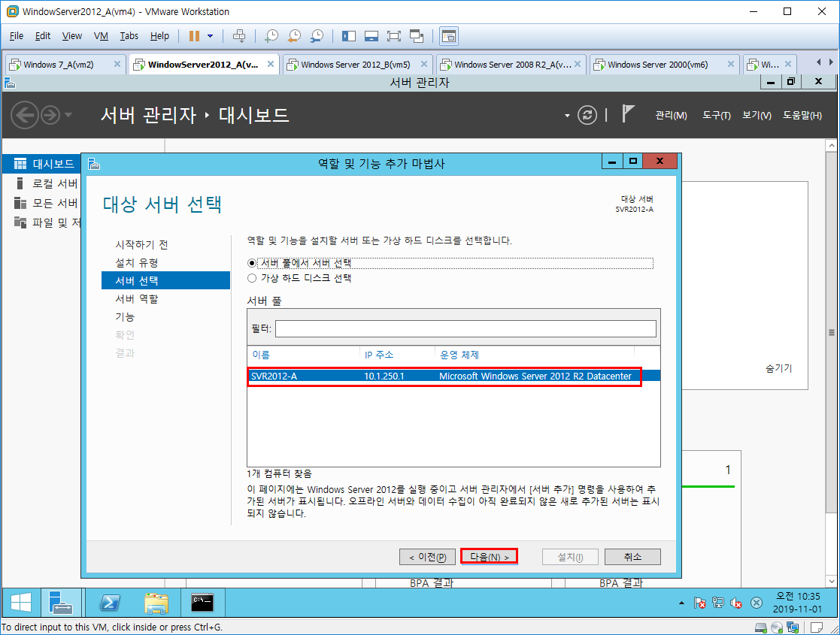Open Server Manager from taskbar
Viewport: 840px width, 635px height.
(x=60, y=603)
